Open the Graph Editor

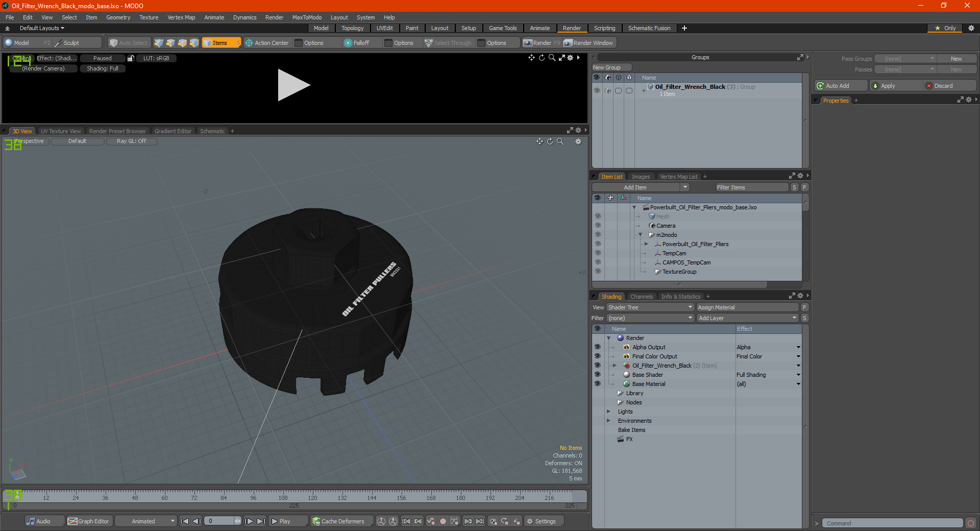coord(88,521)
